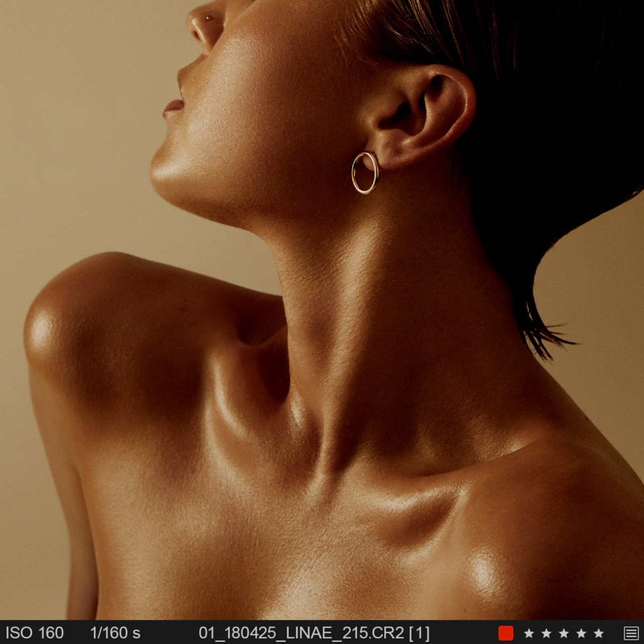This screenshot has height=644, width=644.
Task: Click the gold hoop earring in the photo
Action: pyautogui.click(x=365, y=173)
